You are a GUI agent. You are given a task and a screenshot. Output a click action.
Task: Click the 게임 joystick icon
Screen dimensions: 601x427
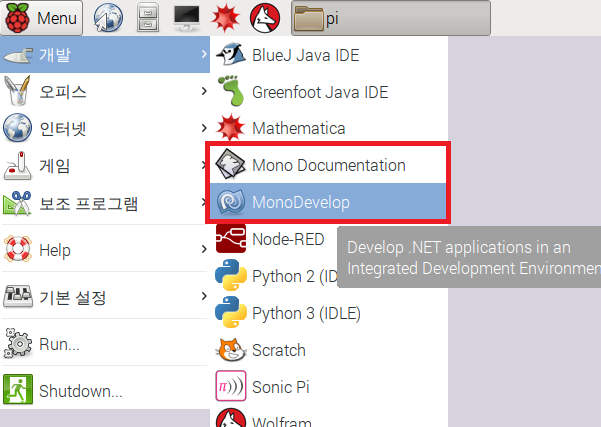point(18,166)
